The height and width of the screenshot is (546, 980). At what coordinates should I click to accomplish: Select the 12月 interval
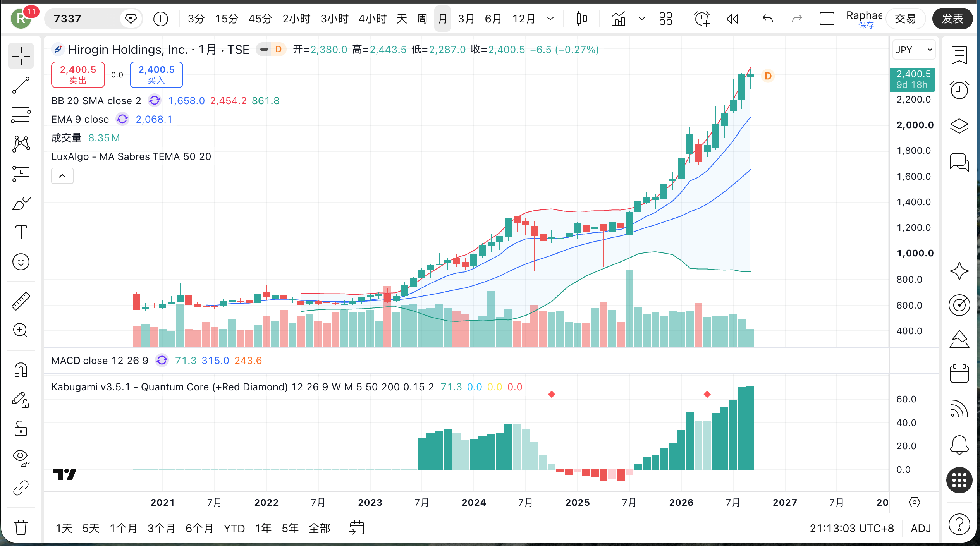pos(524,19)
